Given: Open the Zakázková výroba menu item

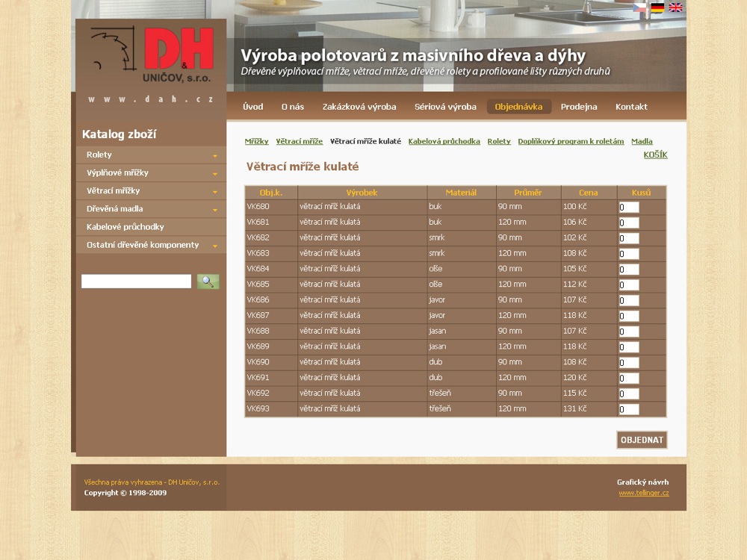Looking at the screenshot, I should click(359, 107).
